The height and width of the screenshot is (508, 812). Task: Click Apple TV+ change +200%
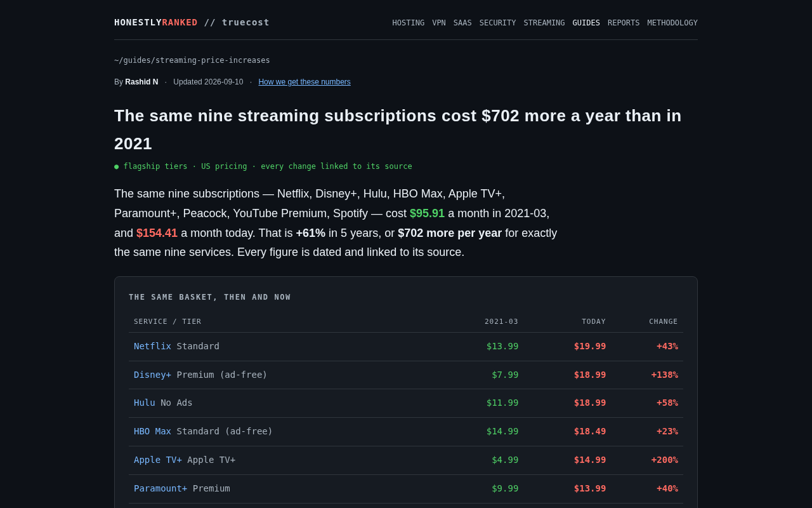click(665, 460)
